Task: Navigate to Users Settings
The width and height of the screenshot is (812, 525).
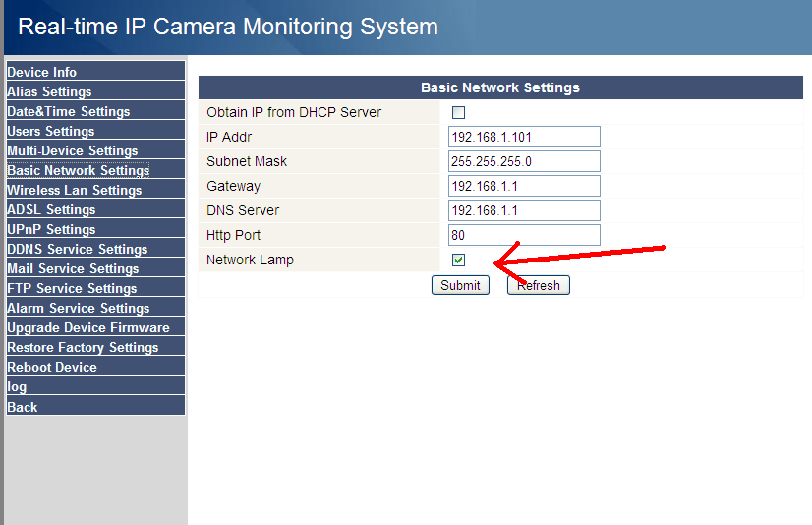Action: [51, 131]
